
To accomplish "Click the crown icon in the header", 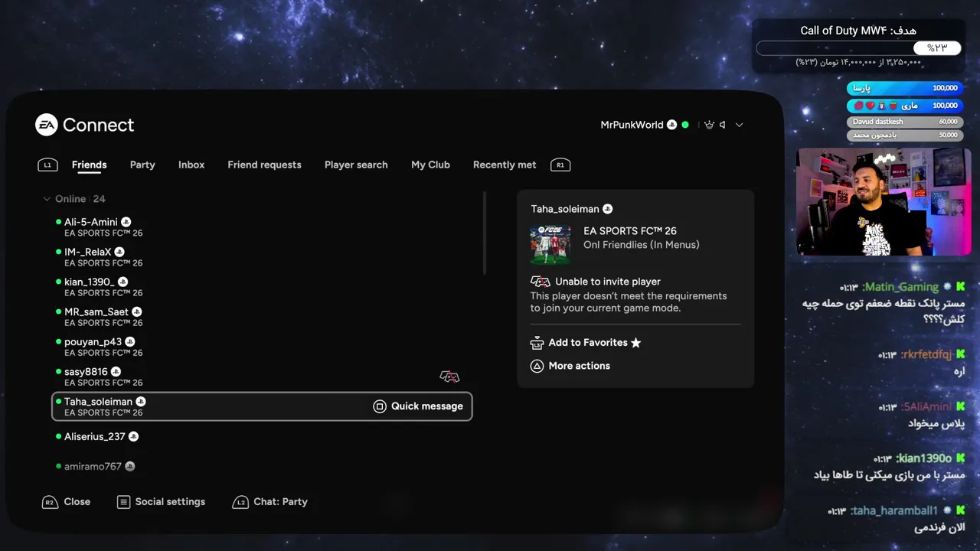I will [x=709, y=125].
